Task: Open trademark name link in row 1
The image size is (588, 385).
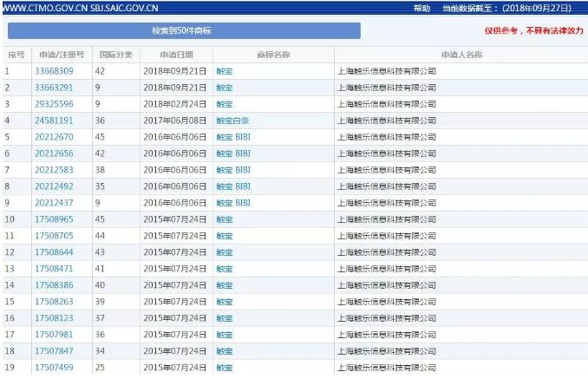Action: [225, 71]
